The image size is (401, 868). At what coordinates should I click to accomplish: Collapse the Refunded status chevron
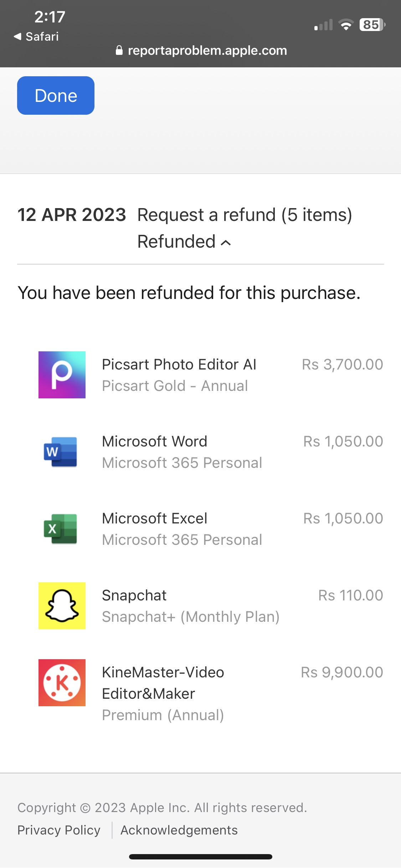click(x=226, y=243)
